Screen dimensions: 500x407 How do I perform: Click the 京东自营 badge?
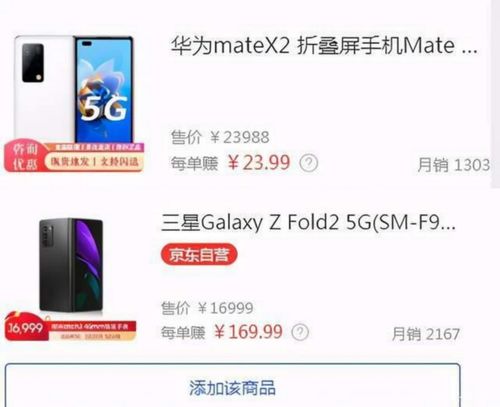point(199,255)
